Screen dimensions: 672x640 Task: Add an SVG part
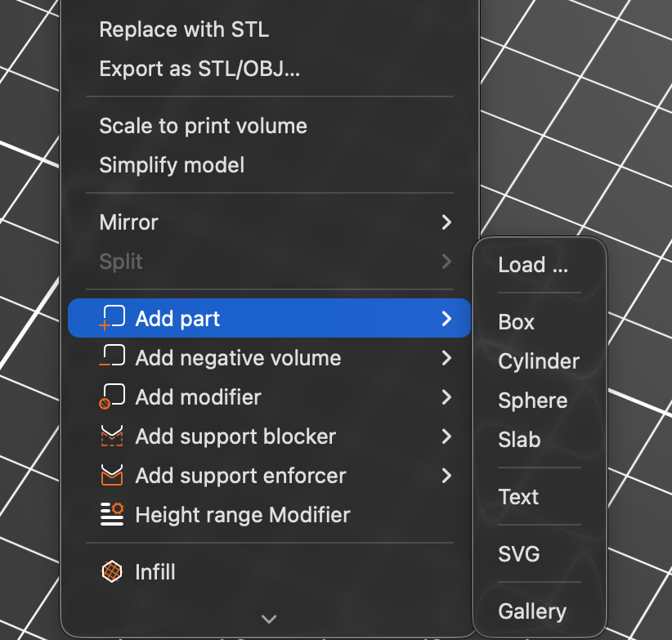pyautogui.click(x=540, y=554)
